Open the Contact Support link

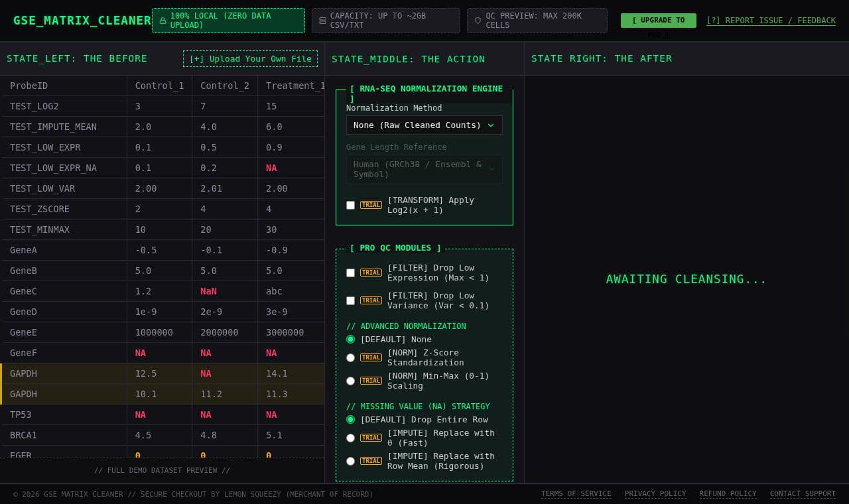point(803,494)
